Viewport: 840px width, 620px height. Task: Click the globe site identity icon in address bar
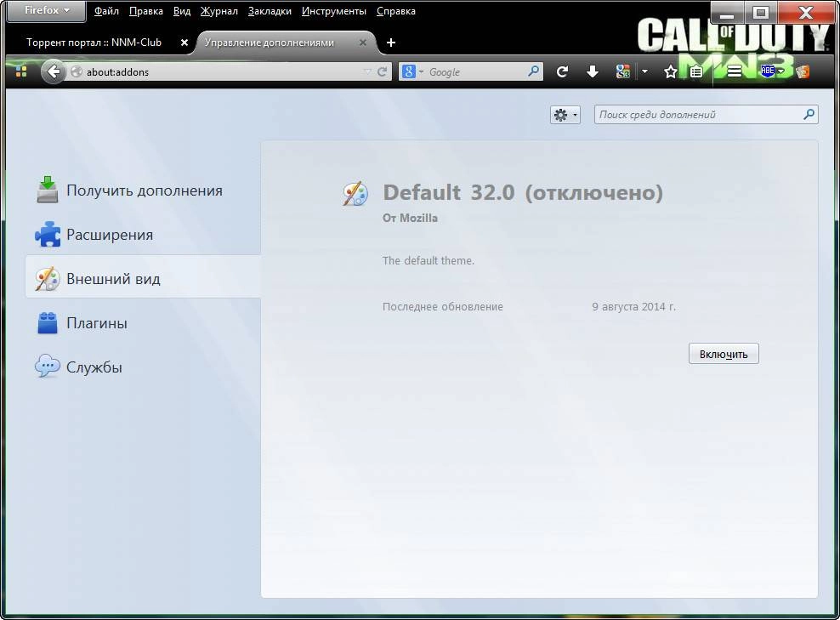coord(77,71)
